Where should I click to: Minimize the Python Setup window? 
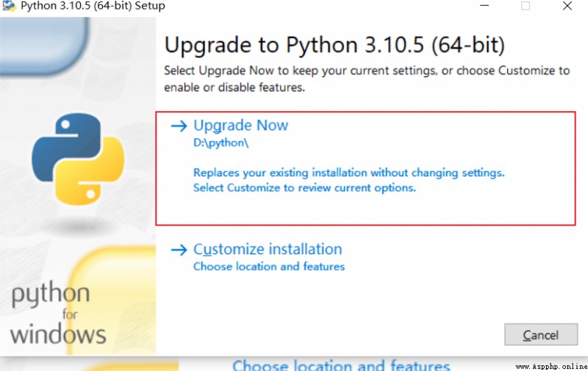[484, 6]
